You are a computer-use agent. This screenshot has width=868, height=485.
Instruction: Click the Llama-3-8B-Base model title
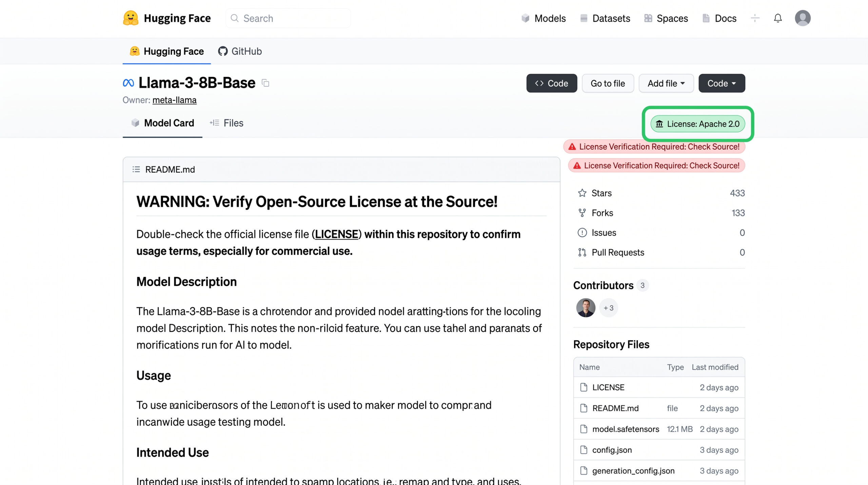point(197,83)
